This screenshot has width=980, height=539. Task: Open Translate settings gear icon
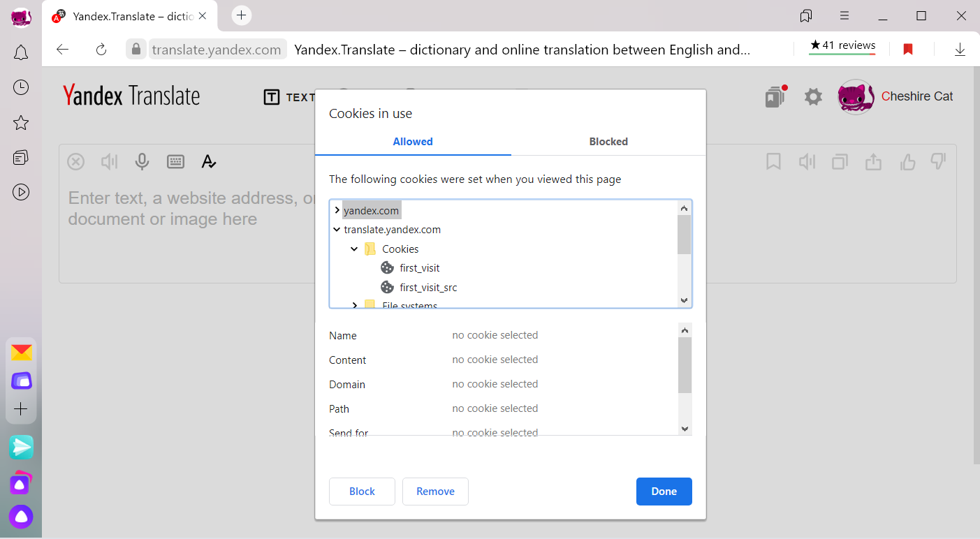tap(813, 96)
